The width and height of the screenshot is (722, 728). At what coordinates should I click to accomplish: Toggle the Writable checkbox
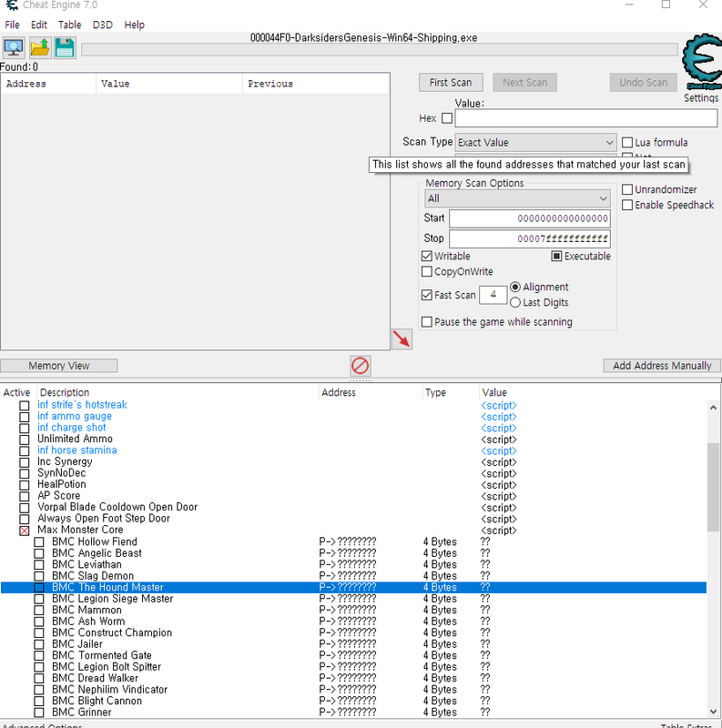(426, 256)
